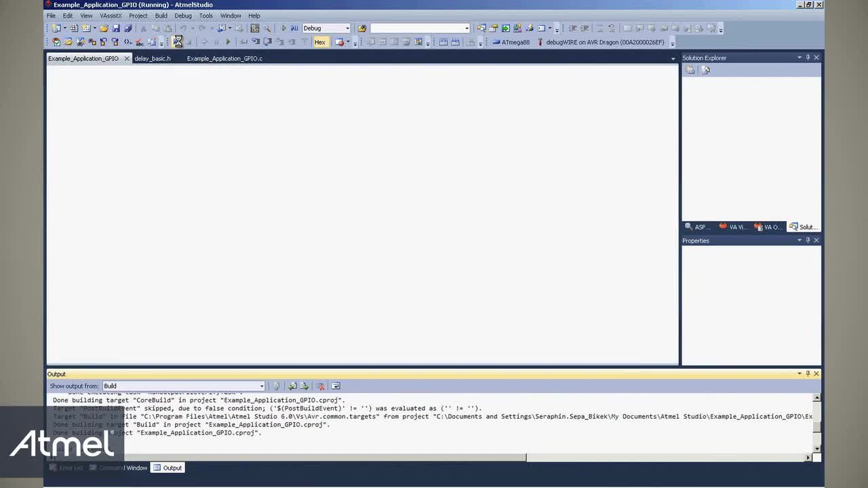This screenshot has height=488, width=868.
Task: Toggle Word Wrap in Output toolbar
Action: [x=335, y=386]
